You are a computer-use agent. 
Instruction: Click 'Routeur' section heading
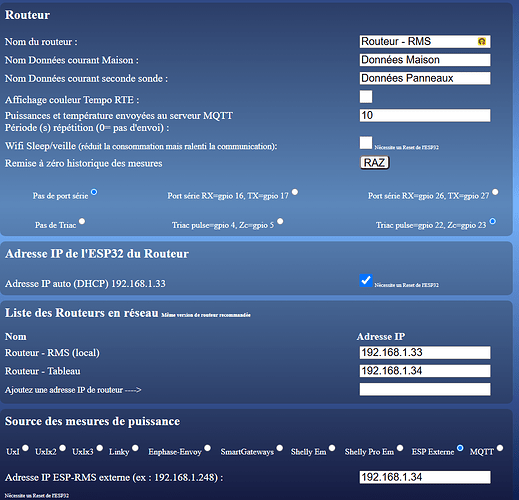tap(27, 15)
